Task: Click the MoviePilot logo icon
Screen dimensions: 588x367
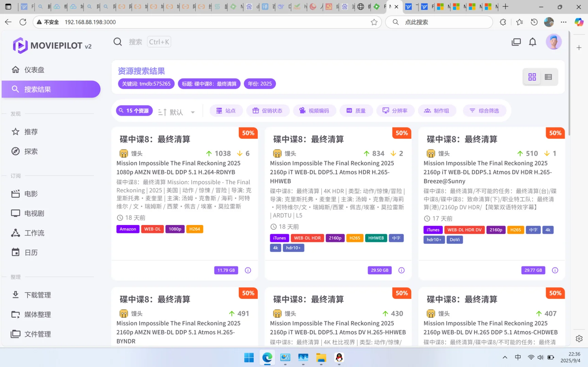Action: [x=20, y=46]
